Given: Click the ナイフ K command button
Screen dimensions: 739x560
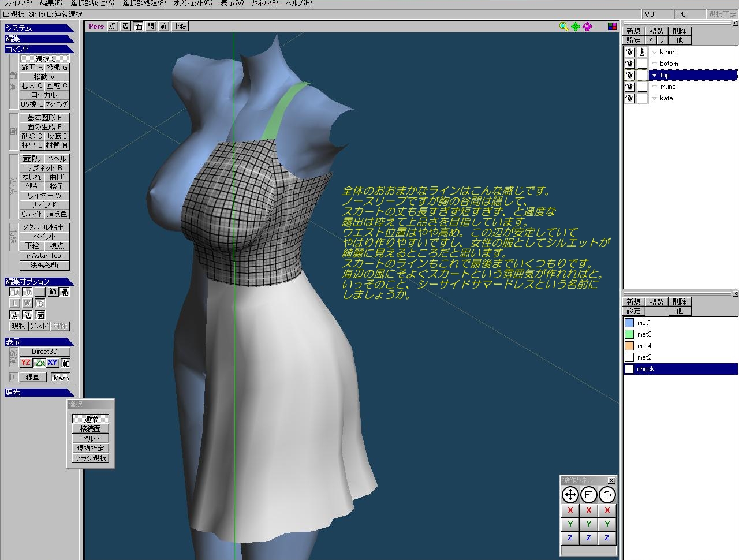Looking at the screenshot, I should [x=44, y=205].
